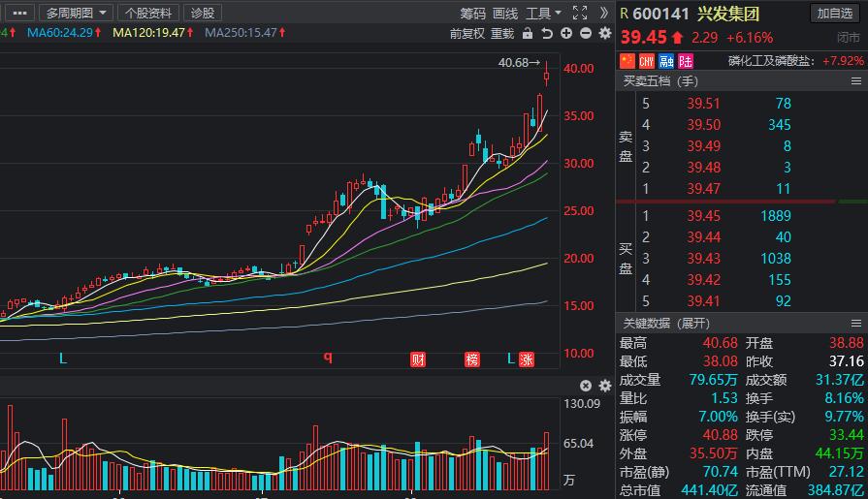
Task: Open the 工具 dropdown menu
Action: coord(543,13)
